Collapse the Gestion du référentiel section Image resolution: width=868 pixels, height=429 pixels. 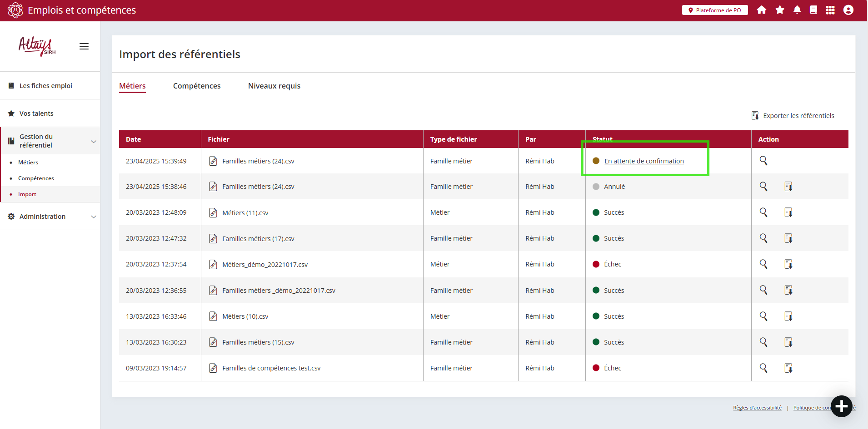[x=94, y=141]
